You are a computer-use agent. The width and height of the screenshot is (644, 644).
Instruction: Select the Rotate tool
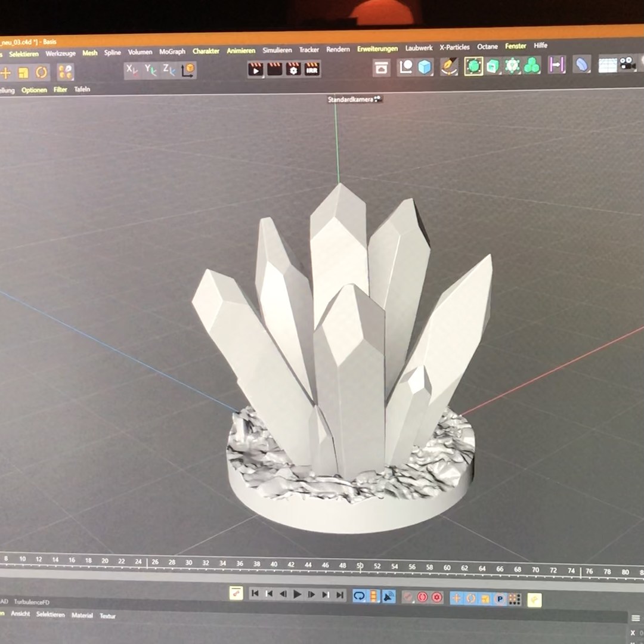pyautogui.click(x=41, y=71)
